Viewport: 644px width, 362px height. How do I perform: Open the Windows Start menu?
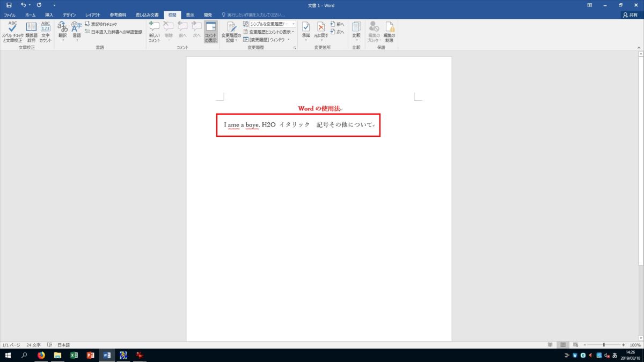point(9,355)
